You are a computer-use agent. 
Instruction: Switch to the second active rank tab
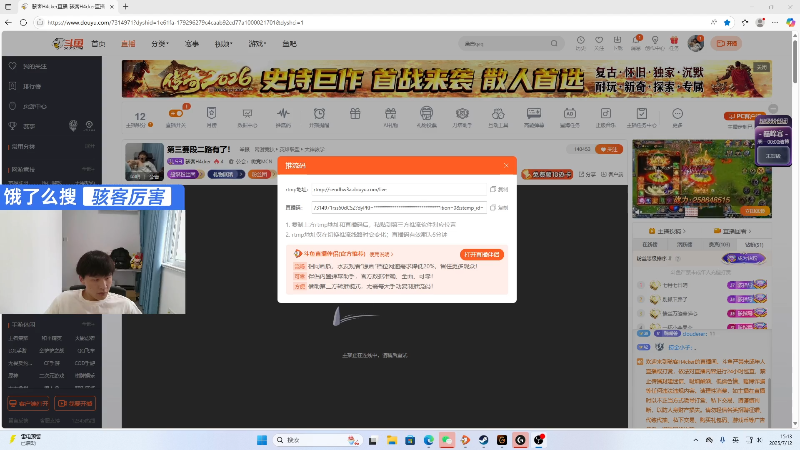coord(684,244)
